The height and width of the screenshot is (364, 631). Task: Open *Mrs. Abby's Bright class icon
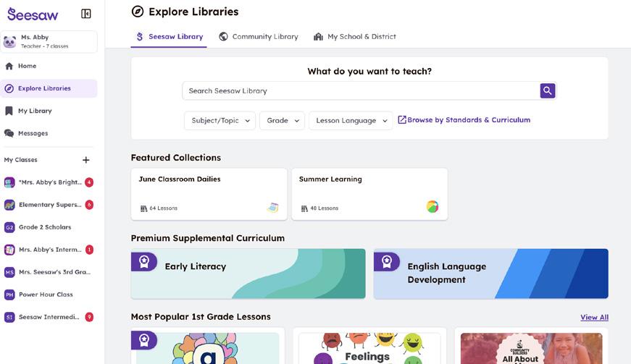tap(9, 182)
